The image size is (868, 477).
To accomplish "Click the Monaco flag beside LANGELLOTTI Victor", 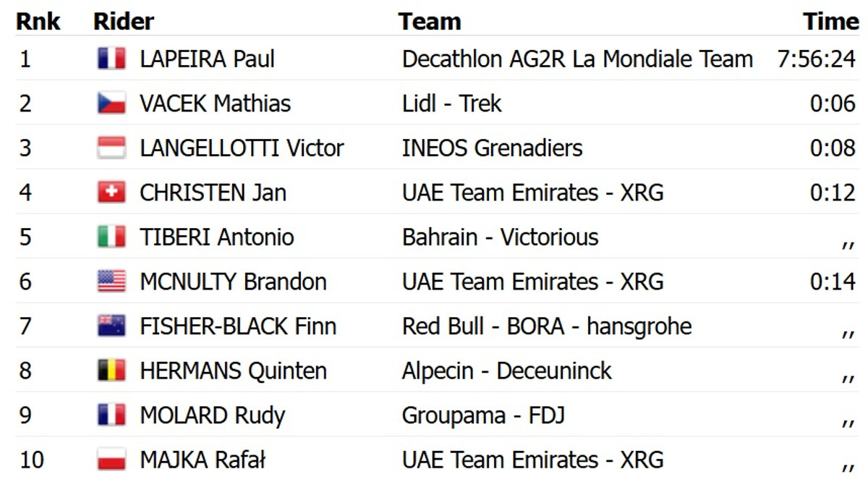I will (x=111, y=148).
